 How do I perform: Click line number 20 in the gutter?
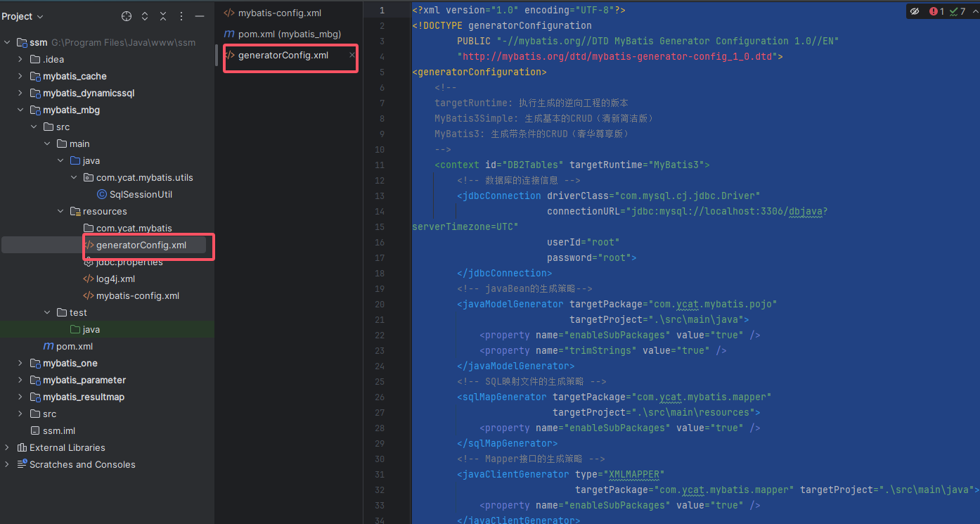pos(380,304)
